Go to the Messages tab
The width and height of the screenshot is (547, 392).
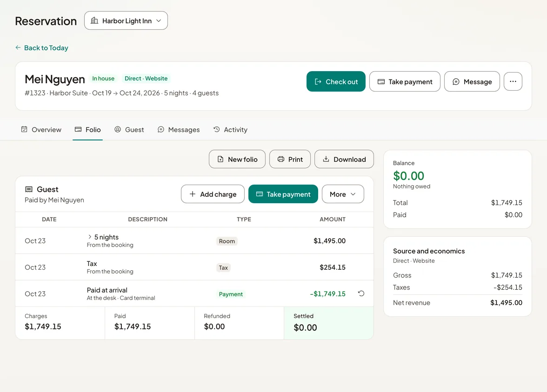tap(179, 130)
